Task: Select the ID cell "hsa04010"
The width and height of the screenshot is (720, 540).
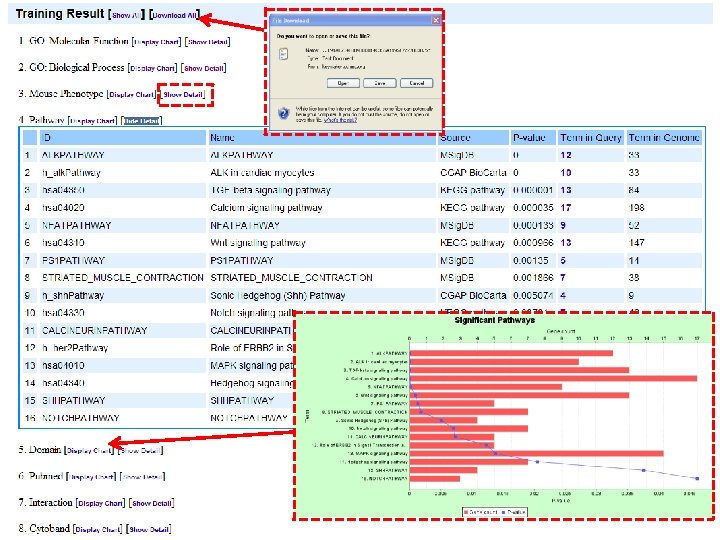Action: tap(63, 366)
